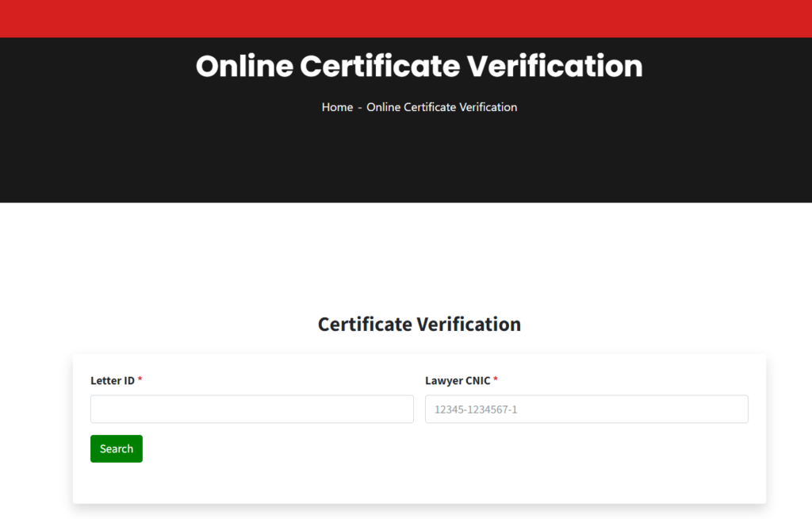Navigate Home via the breadcrumb
Image resolution: width=812 pixels, height=519 pixels.
[337, 107]
